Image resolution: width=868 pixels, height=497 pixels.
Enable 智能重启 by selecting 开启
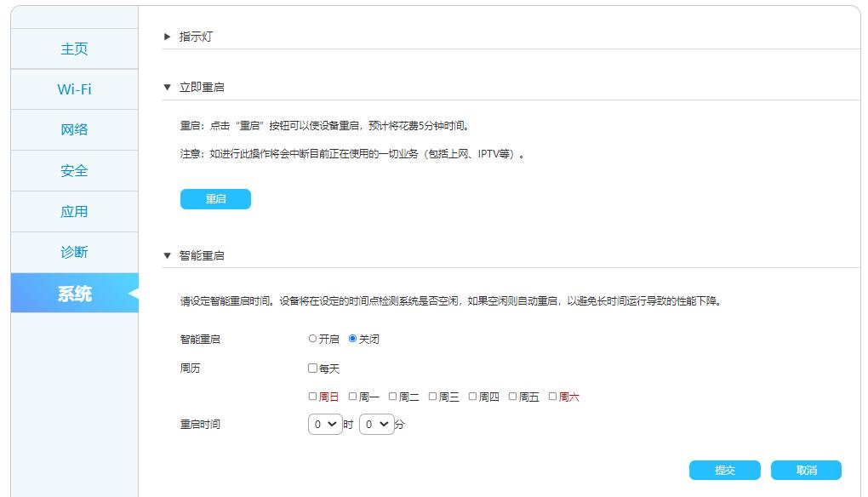click(x=311, y=338)
